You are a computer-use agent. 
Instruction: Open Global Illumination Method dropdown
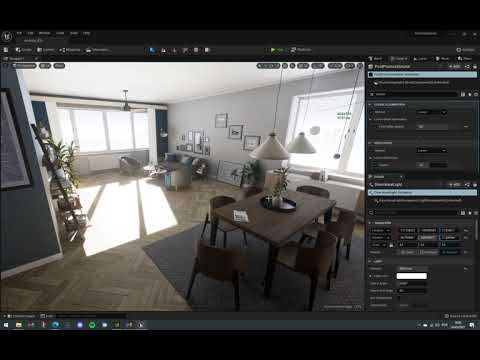432,112
